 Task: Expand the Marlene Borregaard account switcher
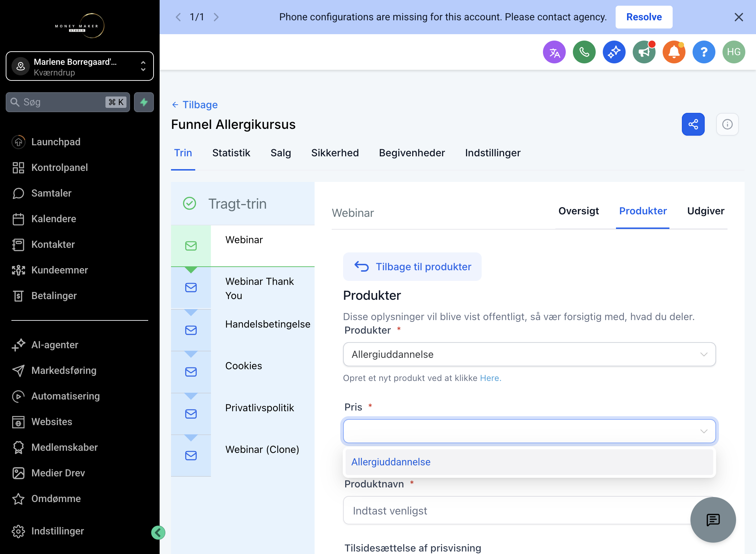pyautogui.click(x=80, y=66)
